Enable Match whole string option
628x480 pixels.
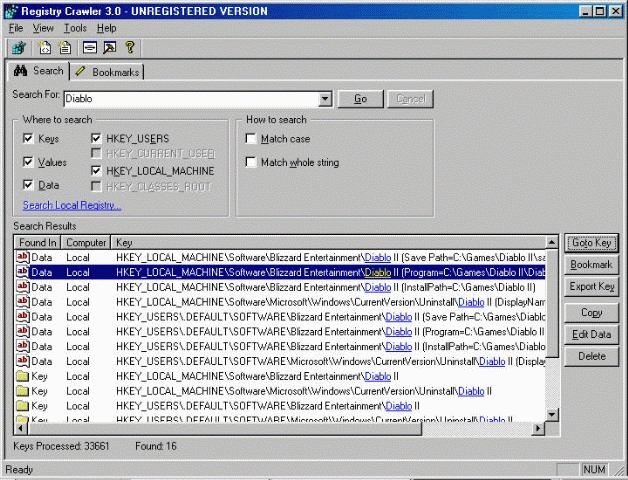(x=251, y=162)
